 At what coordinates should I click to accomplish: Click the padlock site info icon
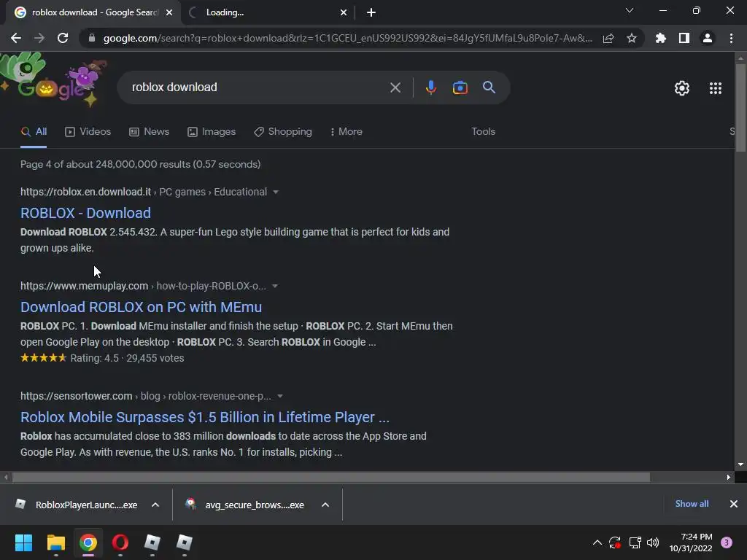92,38
